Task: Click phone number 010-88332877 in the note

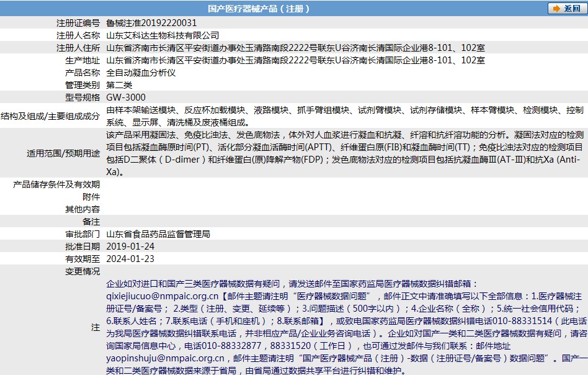Action: pos(231,346)
